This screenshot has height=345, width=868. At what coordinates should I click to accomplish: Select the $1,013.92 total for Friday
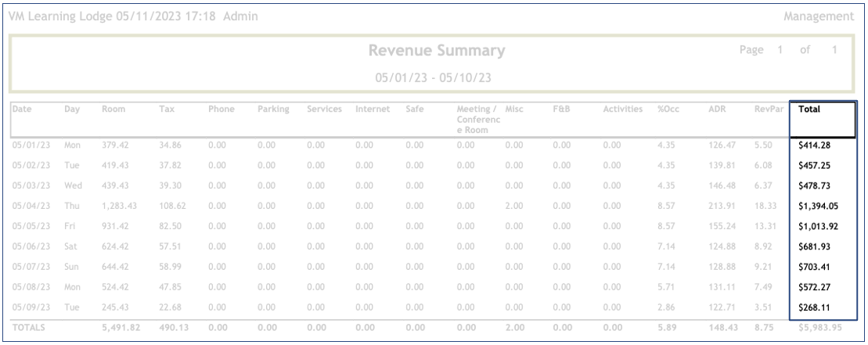tap(816, 223)
